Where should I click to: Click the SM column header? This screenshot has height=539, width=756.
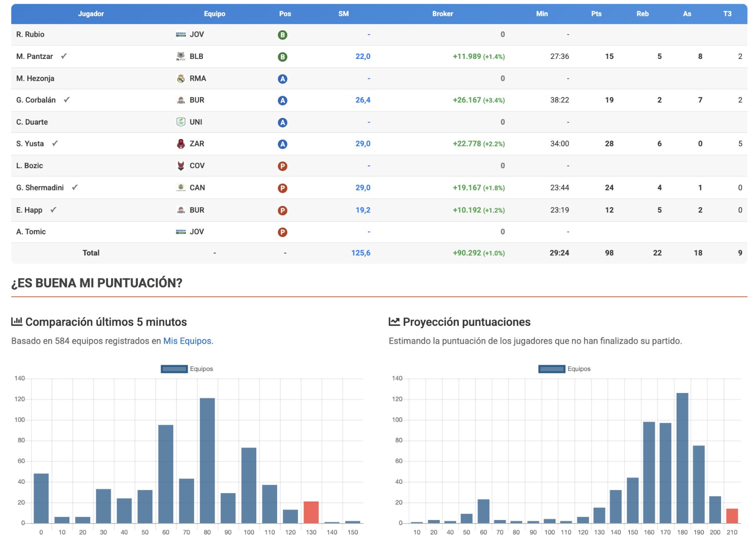pos(343,14)
